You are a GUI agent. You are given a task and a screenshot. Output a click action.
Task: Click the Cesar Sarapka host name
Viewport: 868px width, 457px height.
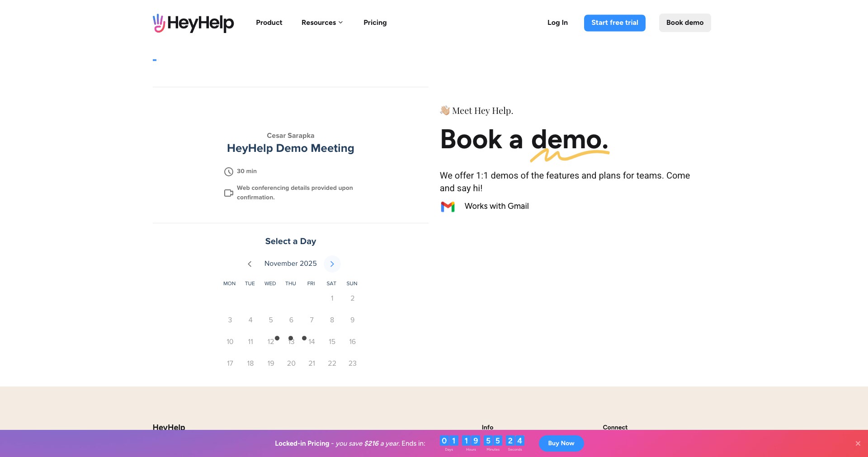(x=290, y=136)
